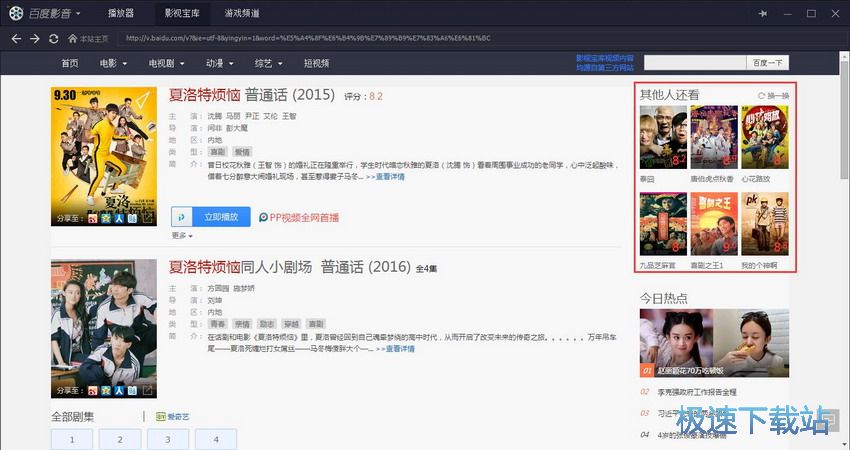Open the 同人小剧场 poster thumbnail
This screenshot has height=450, width=850.
tap(104, 329)
